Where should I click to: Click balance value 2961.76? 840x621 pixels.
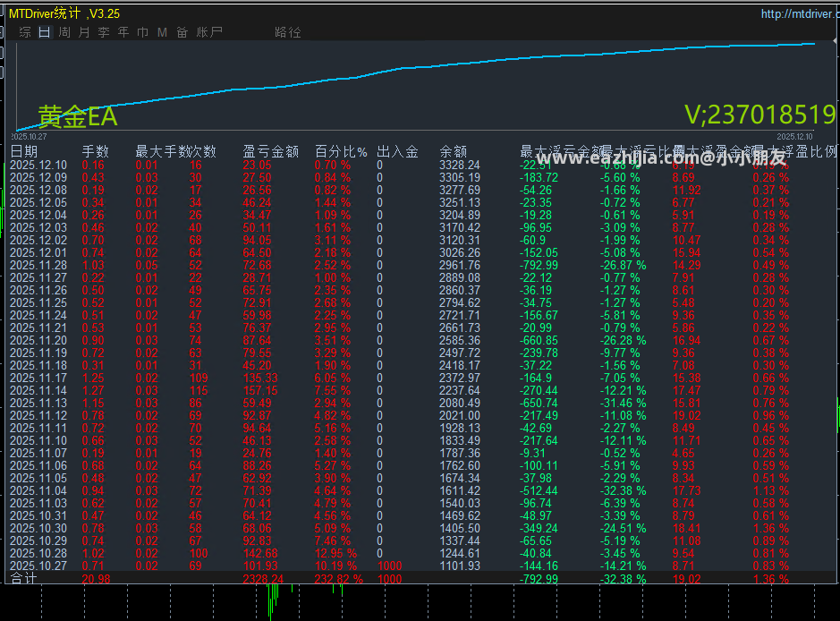pos(460,265)
